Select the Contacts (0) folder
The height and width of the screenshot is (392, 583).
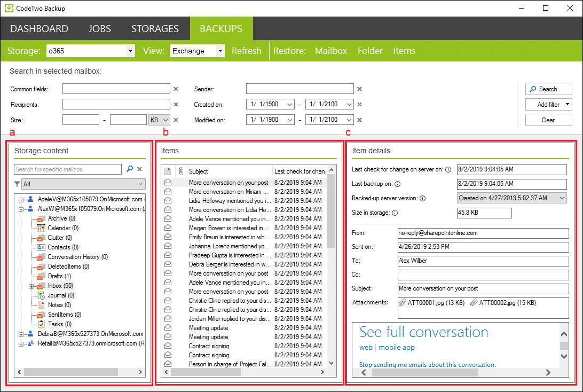coord(63,247)
